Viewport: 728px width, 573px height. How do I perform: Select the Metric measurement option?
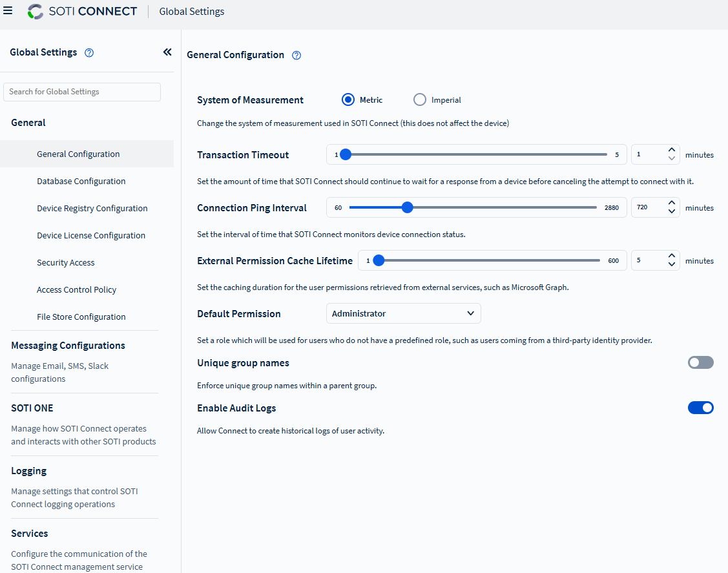pos(348,100)
